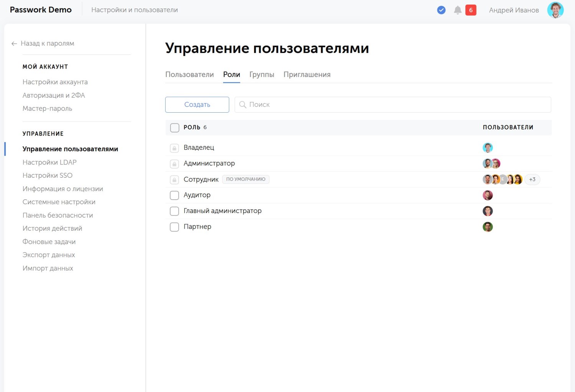Click the lock icon beside Администратор

174,164
